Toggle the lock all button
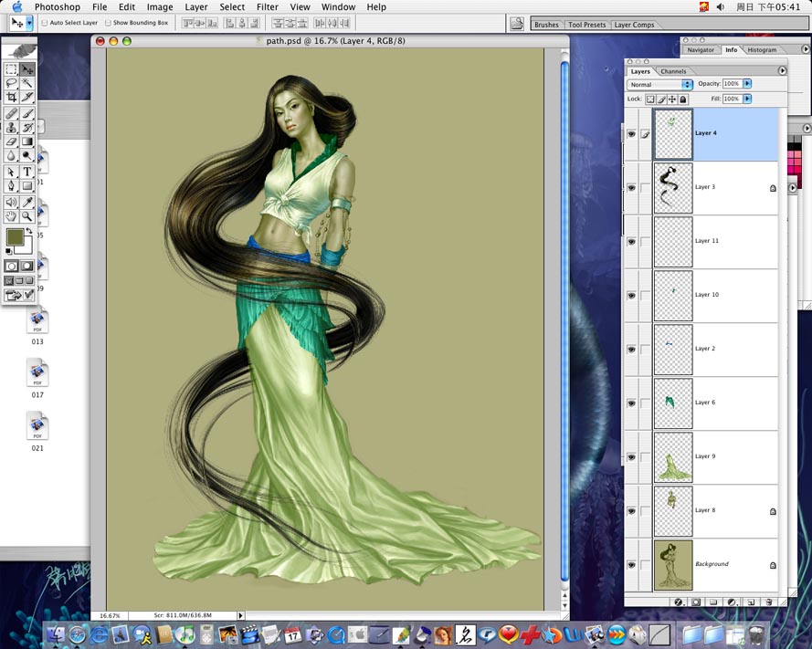The image size is (812, 649). tap(683, 99)
